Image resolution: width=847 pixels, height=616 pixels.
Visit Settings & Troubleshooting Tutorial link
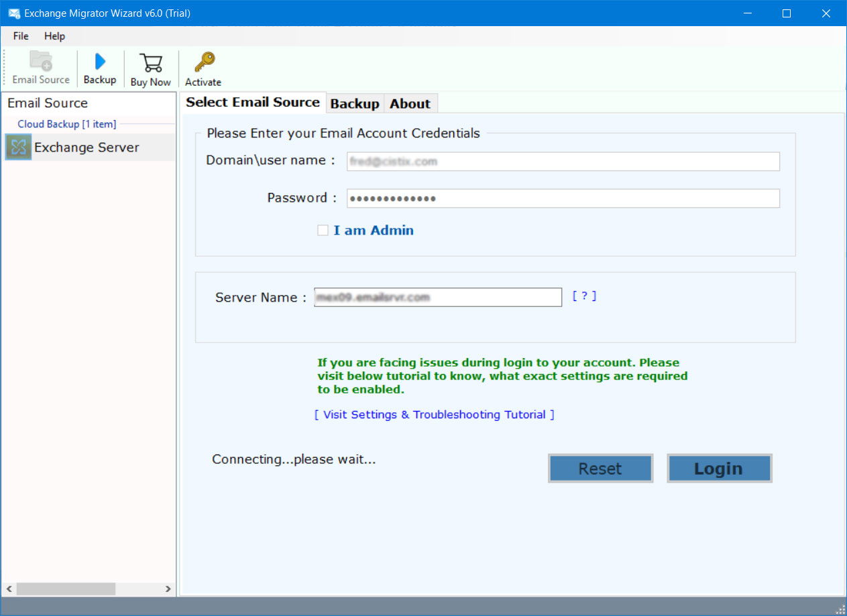point(435,414)
